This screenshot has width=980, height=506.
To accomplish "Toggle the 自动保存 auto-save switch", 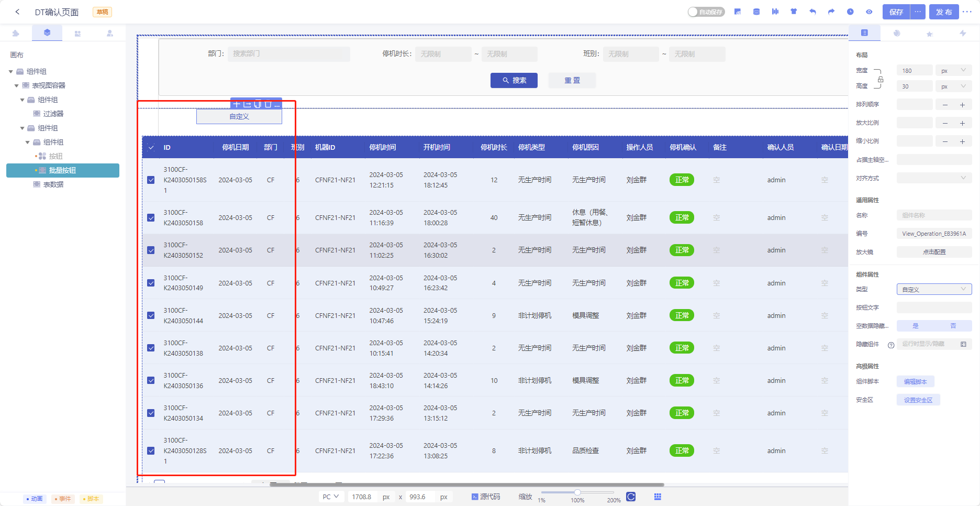I will click(x=706, y=12).
